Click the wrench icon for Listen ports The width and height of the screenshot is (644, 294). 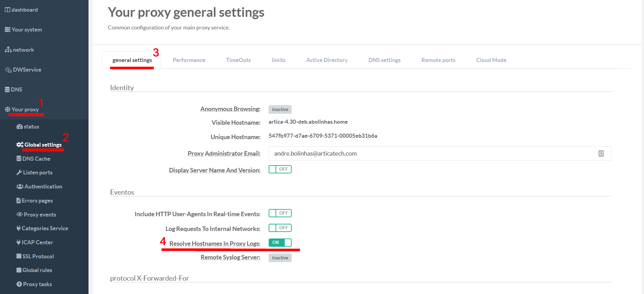click(19, 173)
